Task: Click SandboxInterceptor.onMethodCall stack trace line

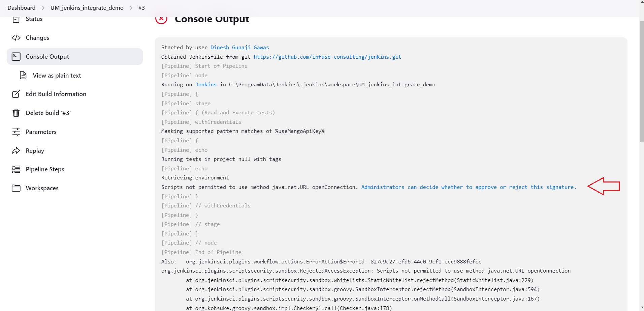Action: coord(363,299)
